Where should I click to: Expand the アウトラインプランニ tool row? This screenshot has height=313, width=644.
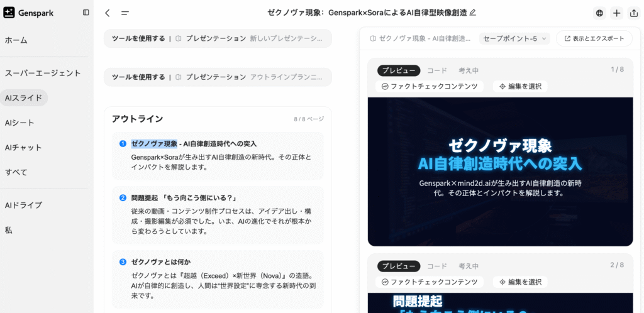218,77
